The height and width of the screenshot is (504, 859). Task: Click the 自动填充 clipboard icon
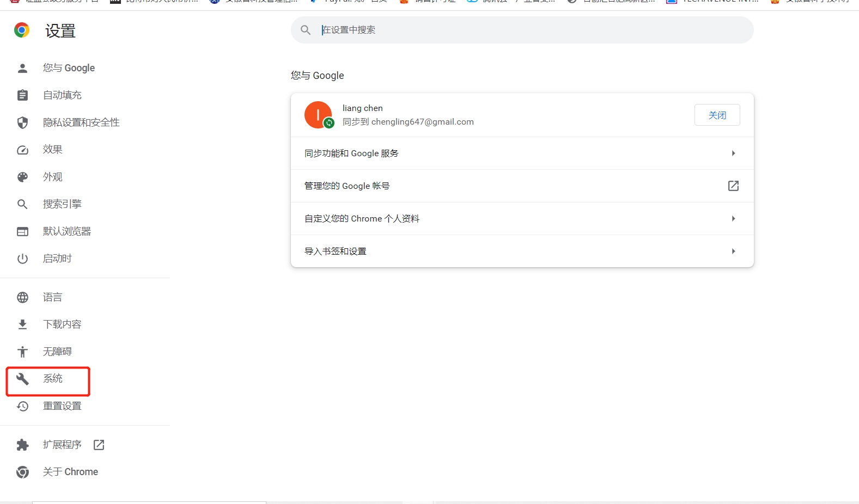[22, 95]
